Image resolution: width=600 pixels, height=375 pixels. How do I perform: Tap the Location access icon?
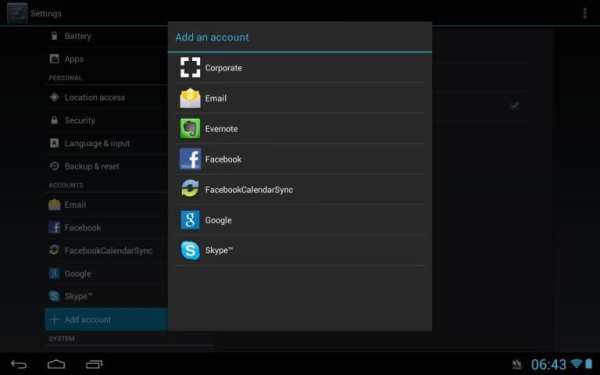(54, 97)
